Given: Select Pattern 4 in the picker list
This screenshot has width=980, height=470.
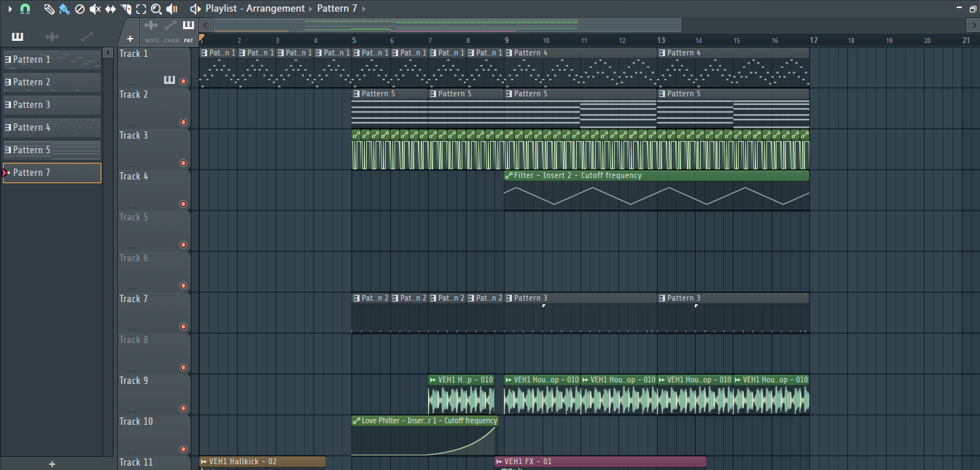Looking at the screenshot, I should point(52,128).
